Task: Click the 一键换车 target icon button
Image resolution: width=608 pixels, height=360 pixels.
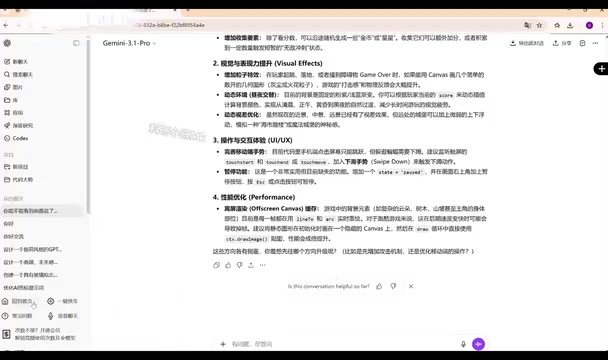Action: (50, 301)
